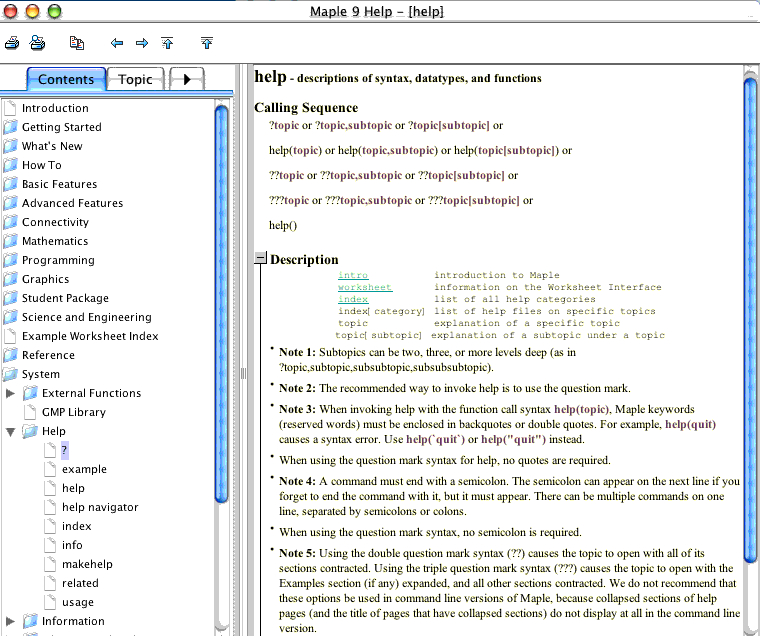
Task: Click the Mathematics folder icon
Action: 10,241
